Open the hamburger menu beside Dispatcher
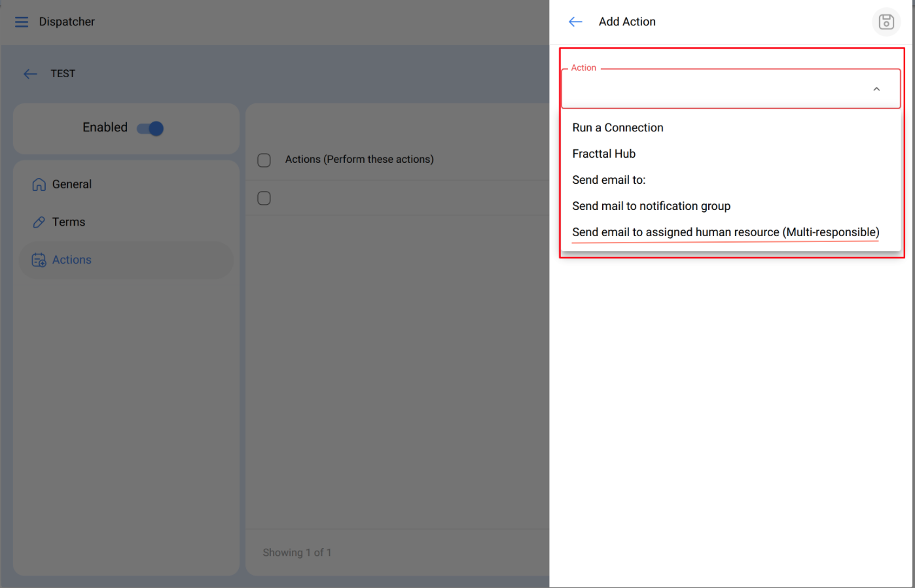The height and width of the screenshot is (588, 915). coord(22,22)
